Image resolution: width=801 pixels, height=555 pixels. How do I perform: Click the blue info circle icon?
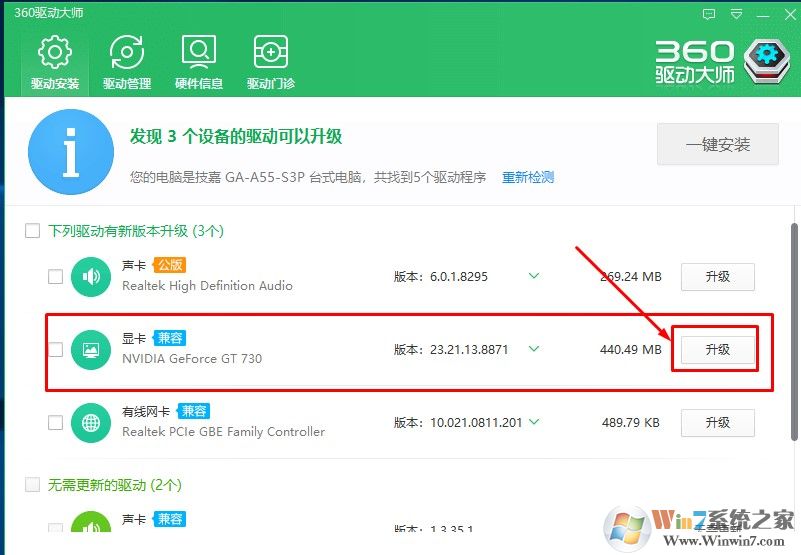click(x=71, y=152)
